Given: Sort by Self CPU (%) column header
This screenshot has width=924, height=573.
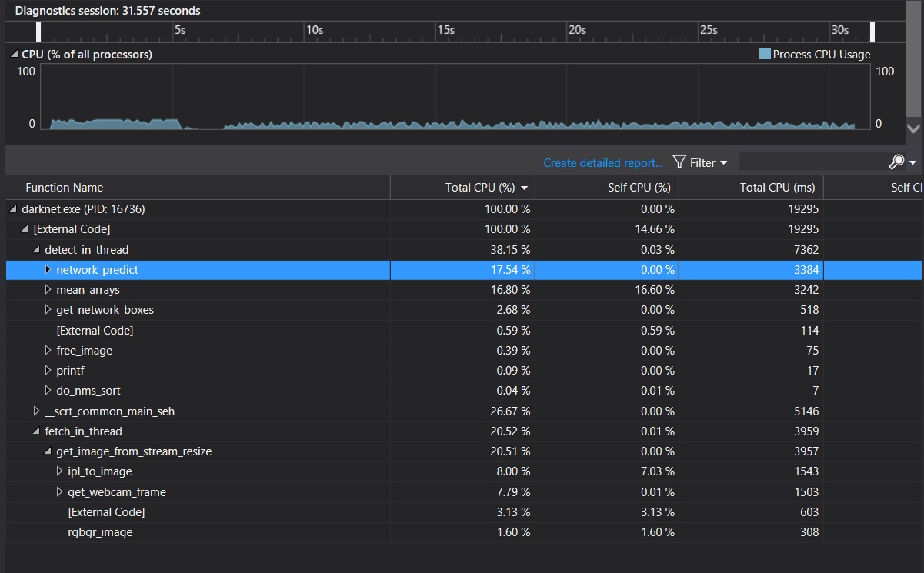Looking at the screenshot, I should tap(607, 188).
